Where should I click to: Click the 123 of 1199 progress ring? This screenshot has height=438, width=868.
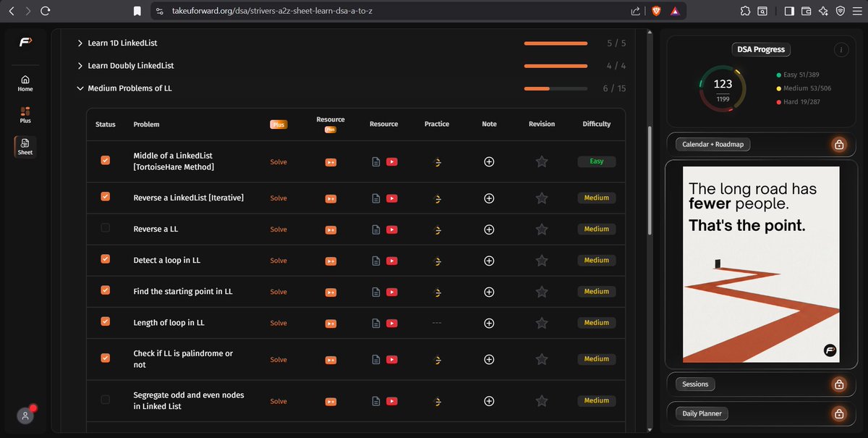coord(723,90)
